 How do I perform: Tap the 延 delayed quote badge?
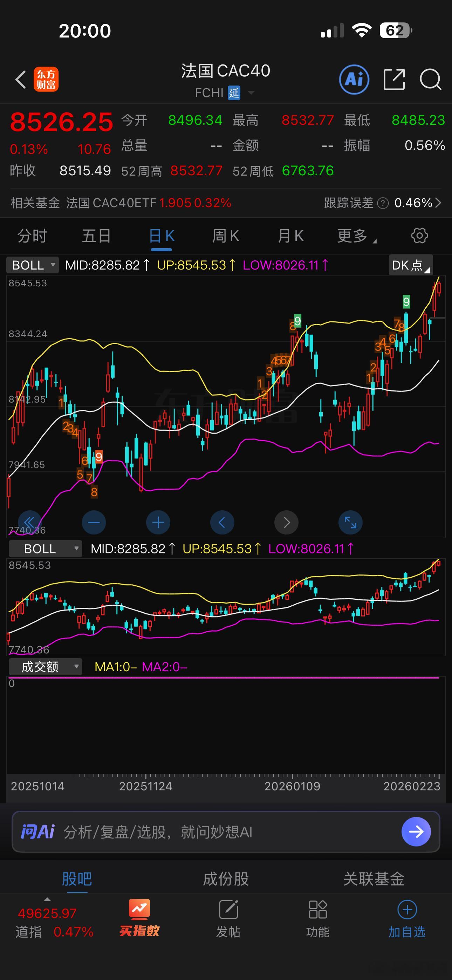coord(234,93)
